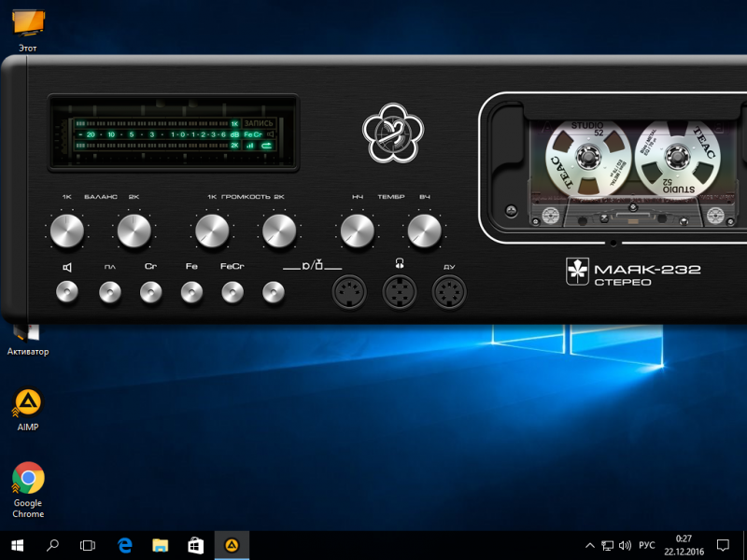747x560 pixels.
Task: Click the 2К Громкость volume knob
Action: point(279,231)
